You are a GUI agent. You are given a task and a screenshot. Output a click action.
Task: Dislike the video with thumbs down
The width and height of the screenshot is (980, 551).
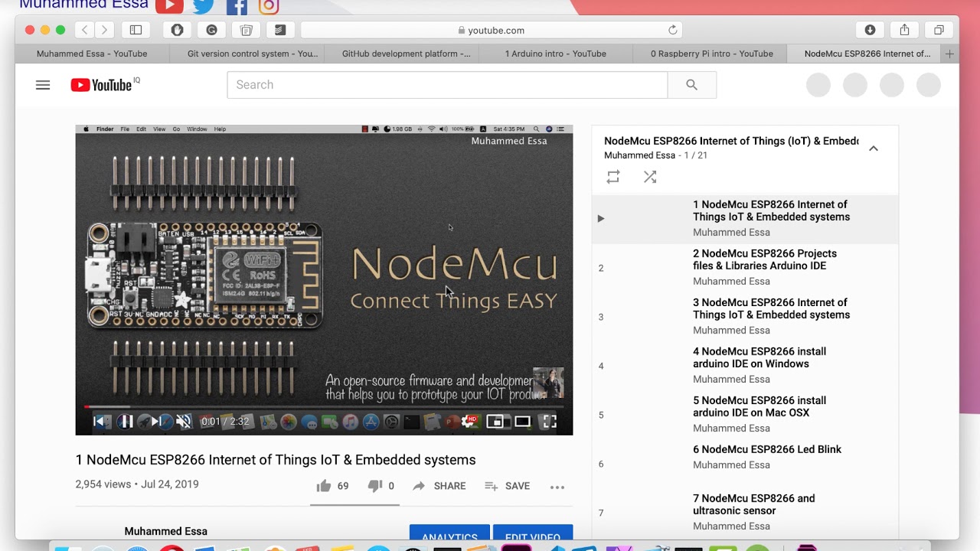[374, 486]
